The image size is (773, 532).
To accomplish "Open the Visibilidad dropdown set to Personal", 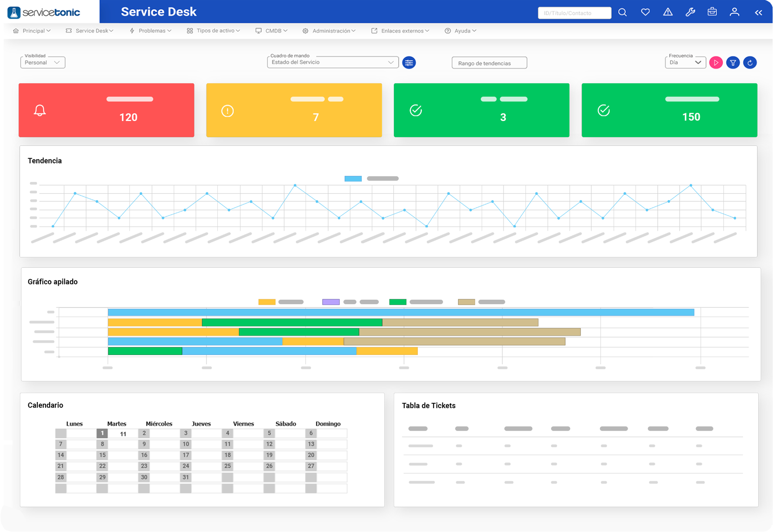I will 42,62.
